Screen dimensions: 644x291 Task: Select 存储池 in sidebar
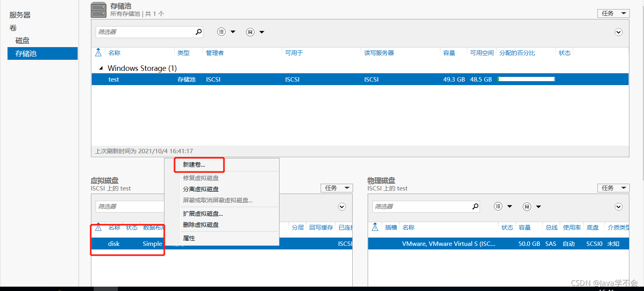click(x=42, y=53)
